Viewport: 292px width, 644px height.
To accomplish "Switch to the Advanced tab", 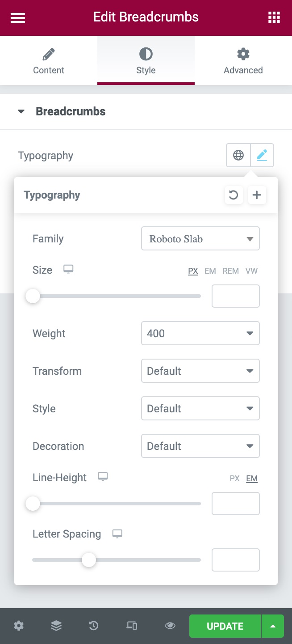I will point(243,61).
